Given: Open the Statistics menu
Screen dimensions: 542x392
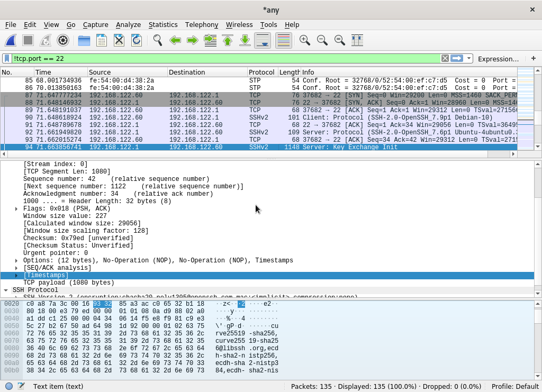Looking at the screenshot, I should click(163, 25).
